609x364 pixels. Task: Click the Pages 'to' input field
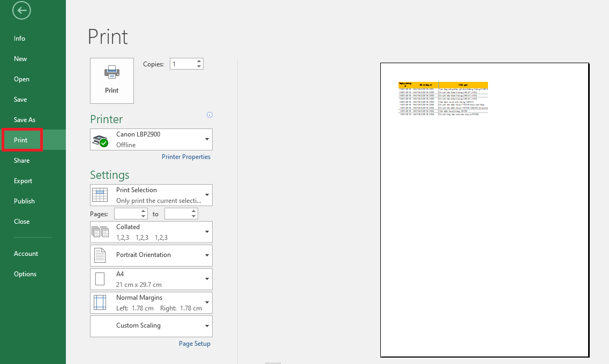point(177,214)
